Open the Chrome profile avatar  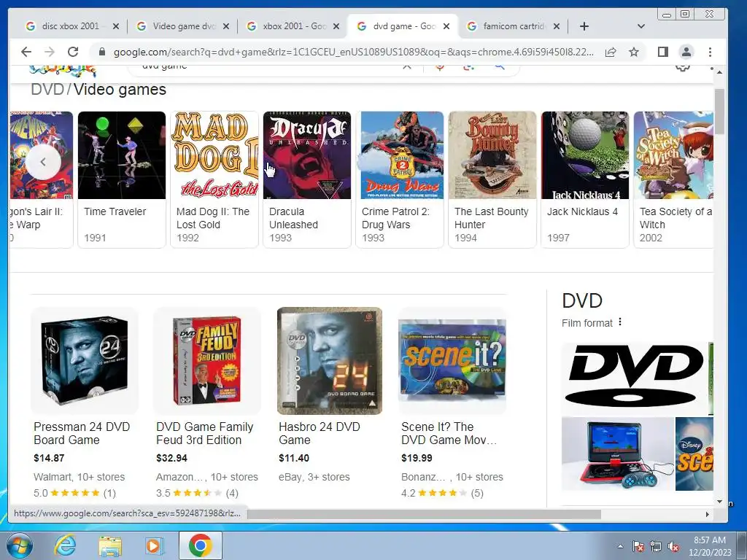686,52
